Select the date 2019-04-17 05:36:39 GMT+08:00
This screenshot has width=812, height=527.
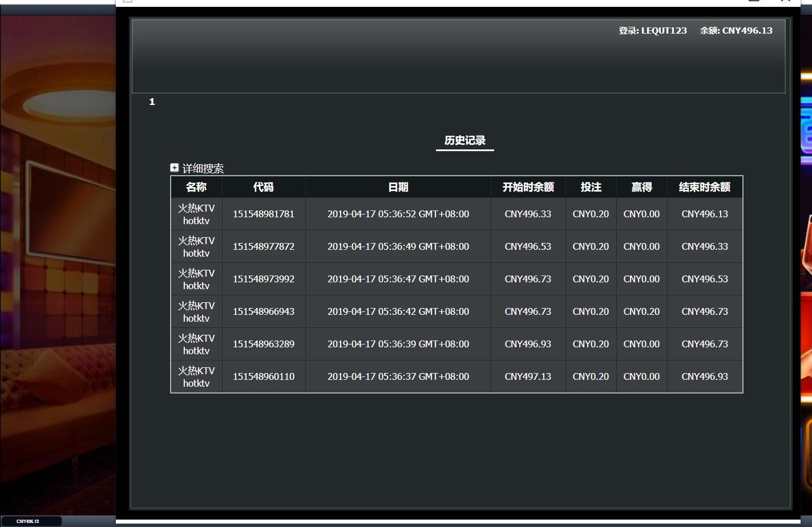coord(398,344)
